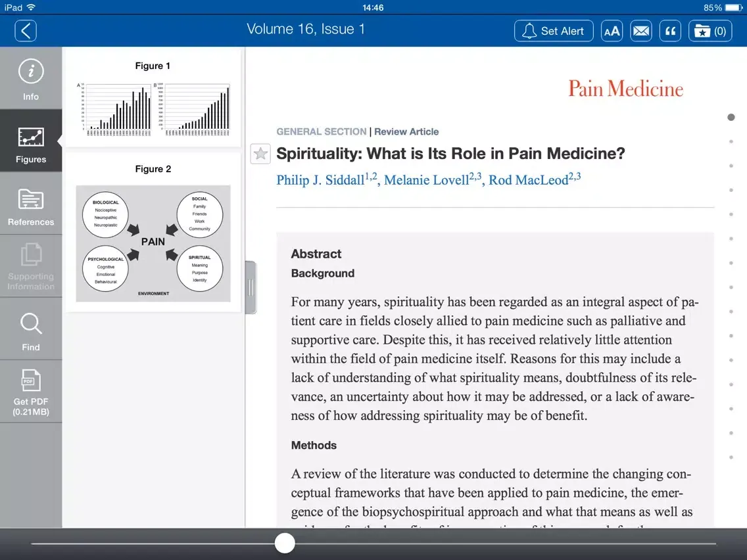
Task: Open the Figure 2 diagram thumbnail
Action: tap(153, 244)
